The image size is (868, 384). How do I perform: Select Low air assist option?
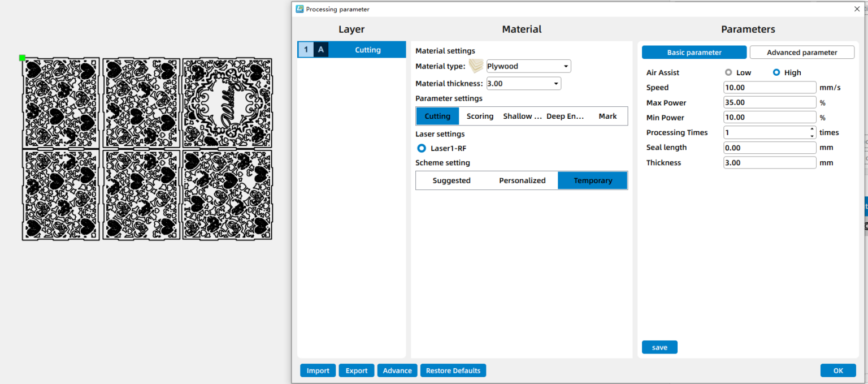click(728, 72)
